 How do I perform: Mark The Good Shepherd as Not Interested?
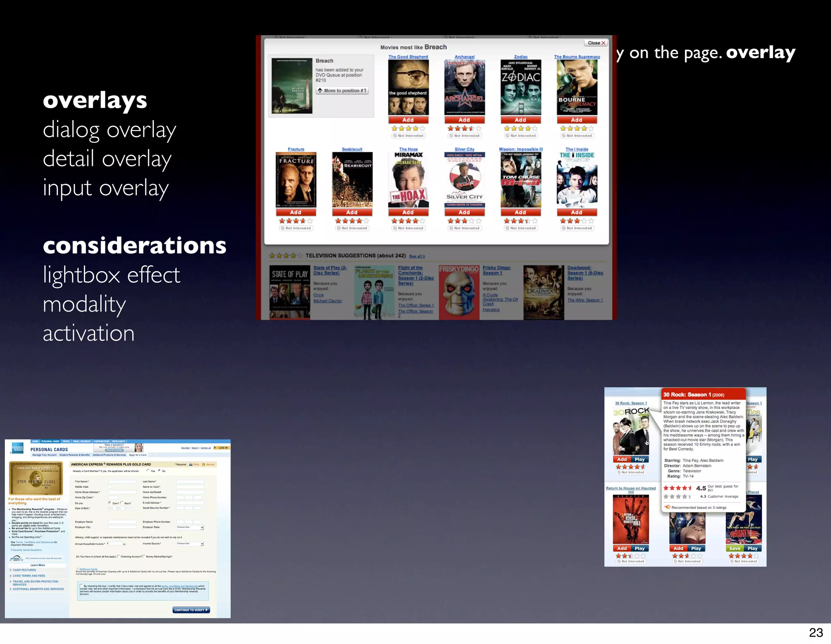tap(408, 136)
